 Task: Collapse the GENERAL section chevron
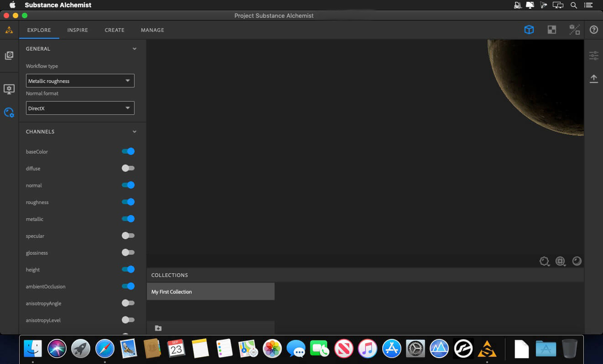pos(135,49)
